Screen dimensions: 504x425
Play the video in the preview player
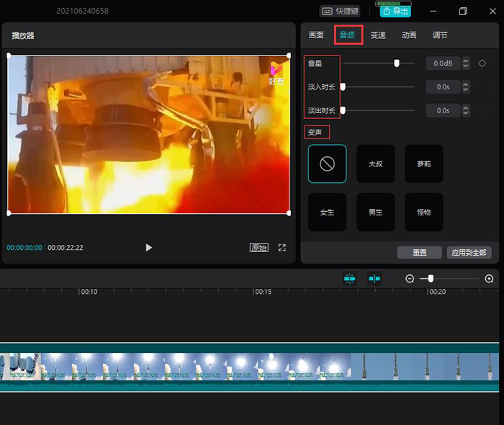149,248
